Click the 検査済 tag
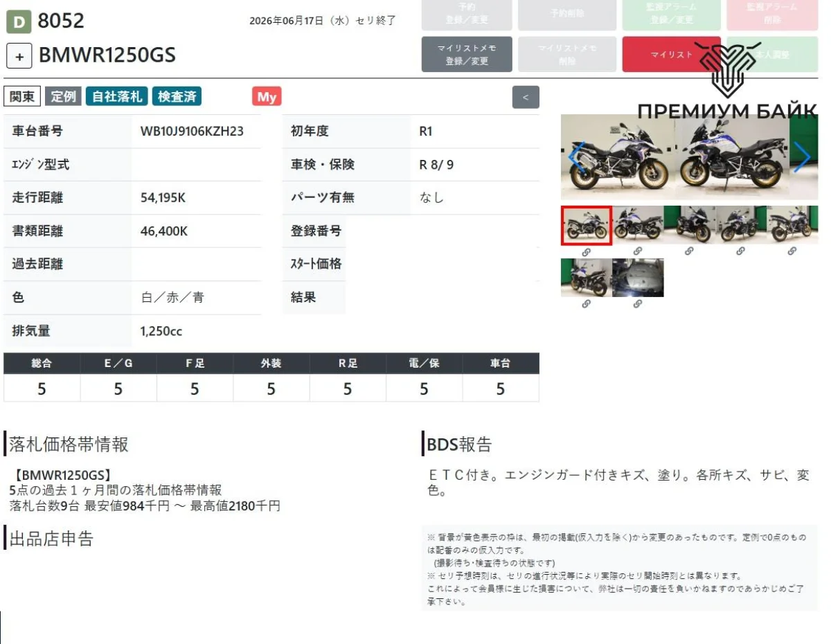 (177, 97)
